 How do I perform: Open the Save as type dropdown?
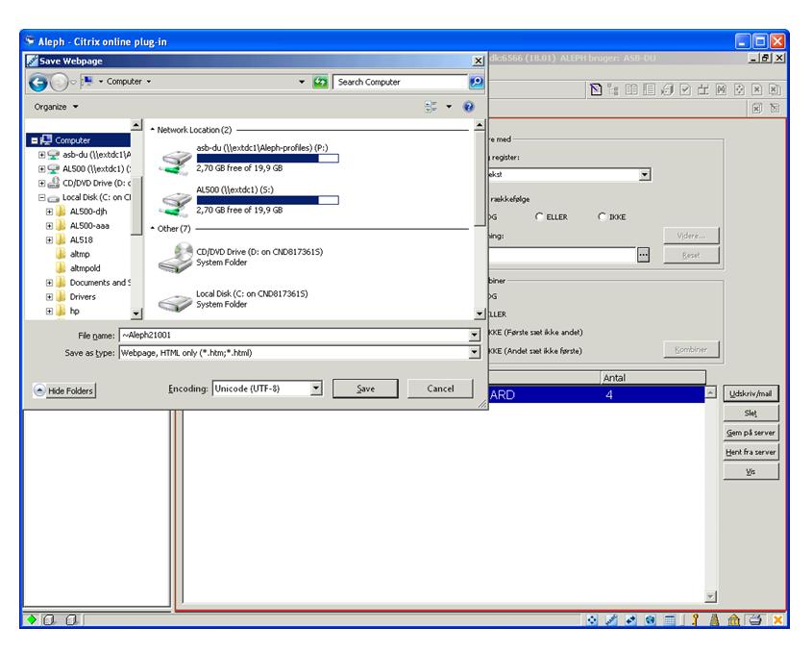point(474,353)
